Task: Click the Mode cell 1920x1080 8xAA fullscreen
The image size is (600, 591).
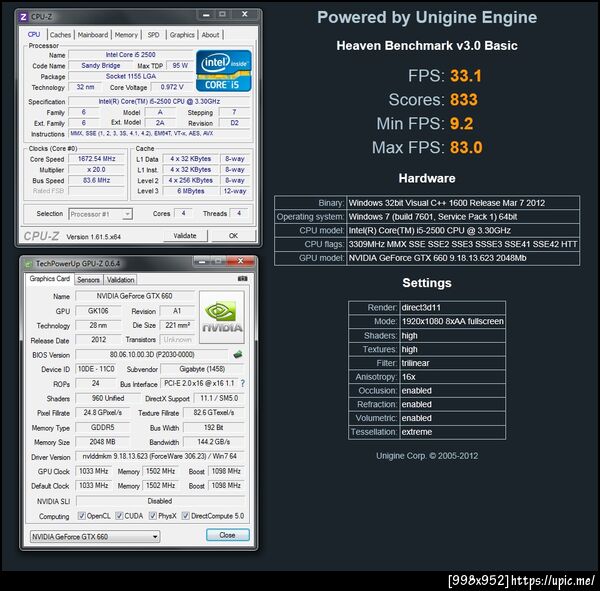Action: coord(453,322)
